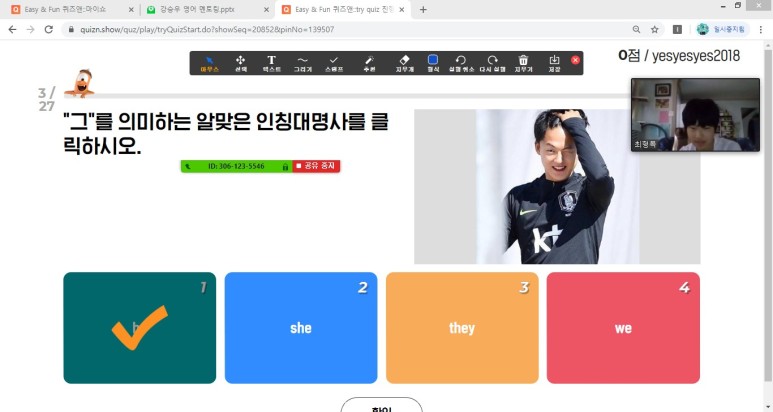
Task: Undo the last annotation
Action: coord(461,64)
